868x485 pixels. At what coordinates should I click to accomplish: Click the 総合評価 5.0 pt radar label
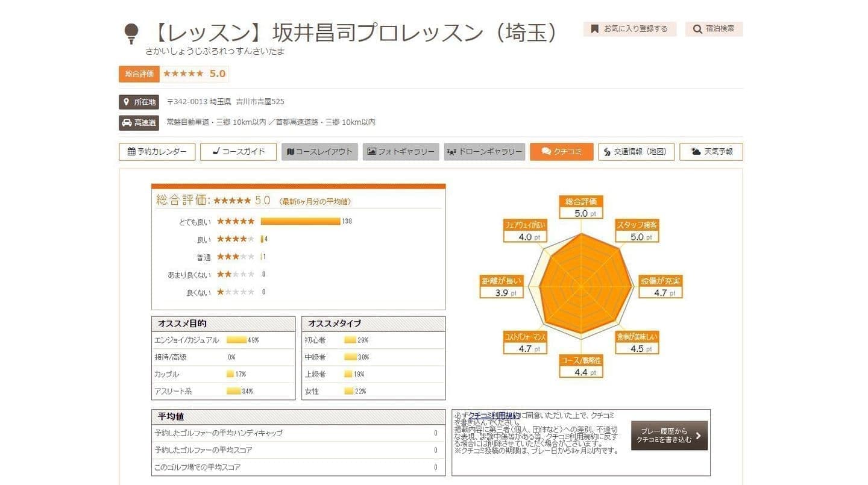tap(580, 207)
